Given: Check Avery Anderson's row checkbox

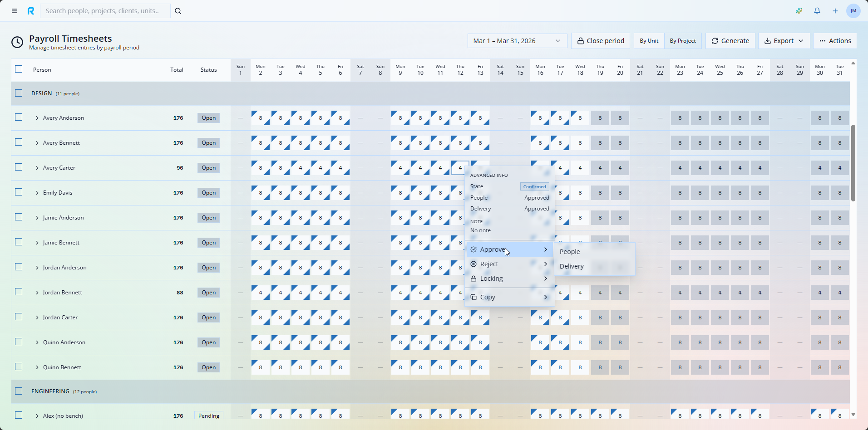Looking at the screenshot, I should click(x=19, y=117).
